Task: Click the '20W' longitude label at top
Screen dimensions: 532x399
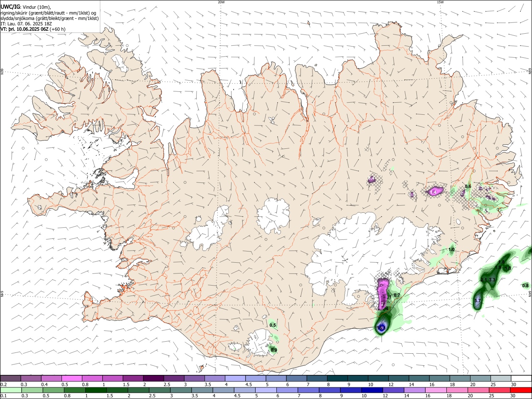Action: coord(221,2)
